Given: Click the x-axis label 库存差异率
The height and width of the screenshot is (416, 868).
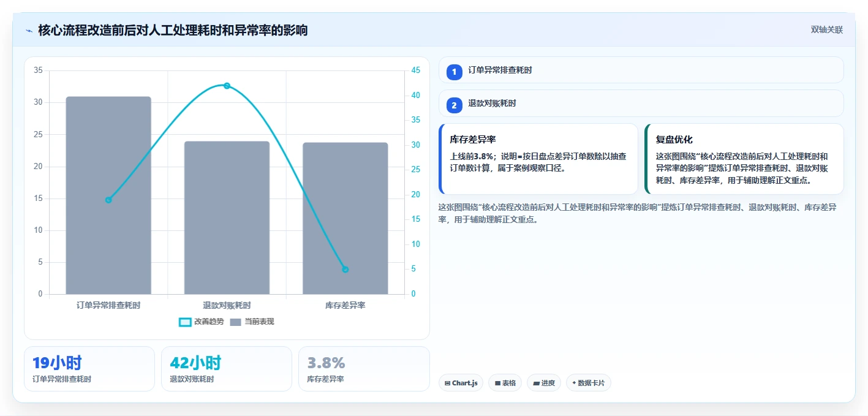Looking at the screenshot, I should pos(345,305).
